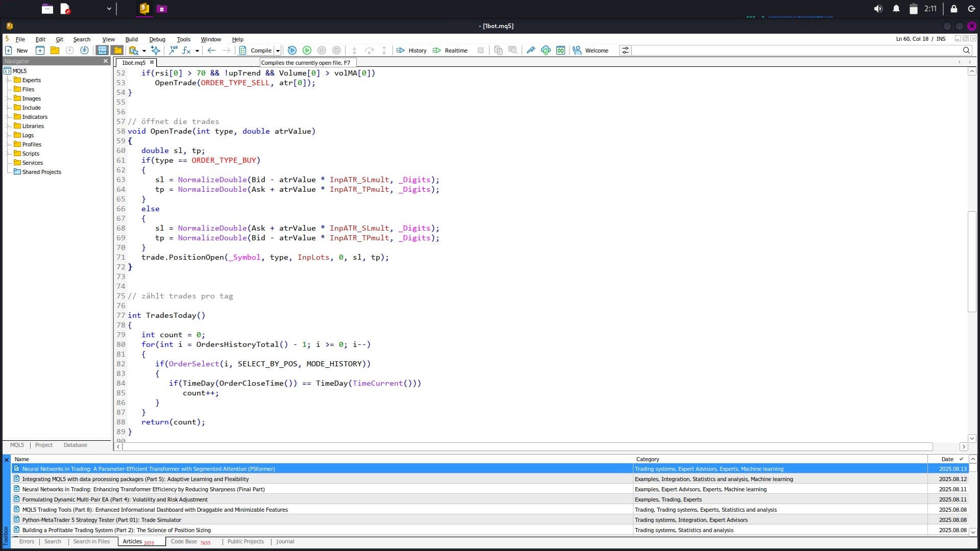Click the Compile button

[256, 50]
